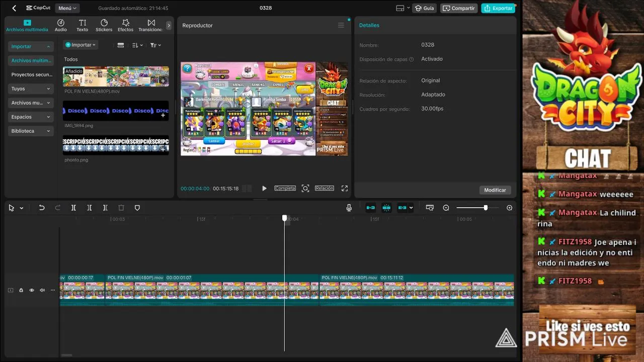
Task: Switch to the Audio tab
Action: pyautogui.click(x=61, y=26)
